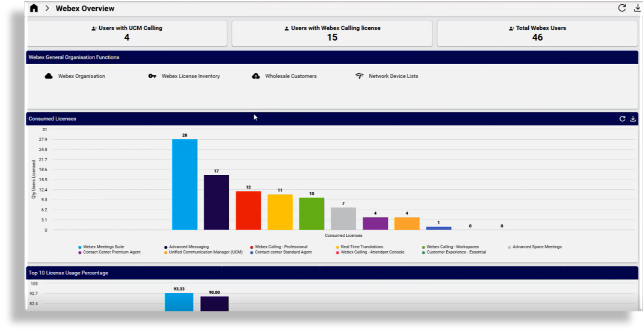Click the refresh icon on the Consumed Licenses panel
Image resolution: width=644 pixels, height=333 pixels.
tap(622, 118)
